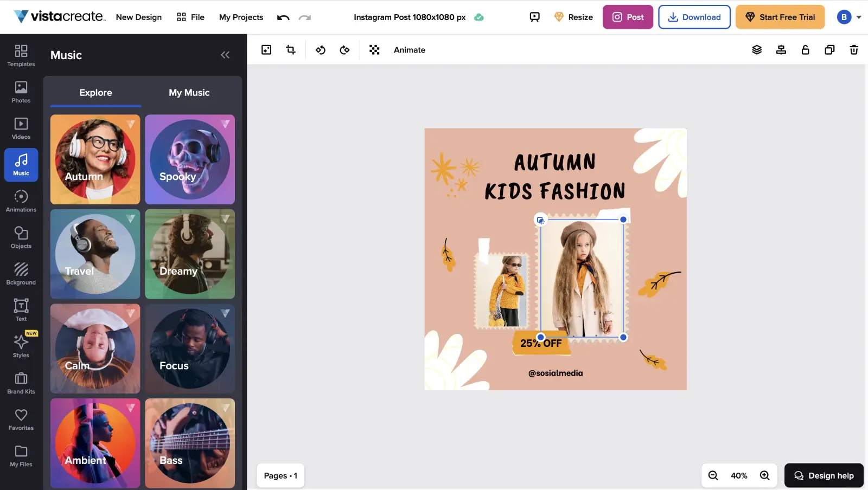
Task: Toggle the lock icon for element
Action: (x=806, y=50)
